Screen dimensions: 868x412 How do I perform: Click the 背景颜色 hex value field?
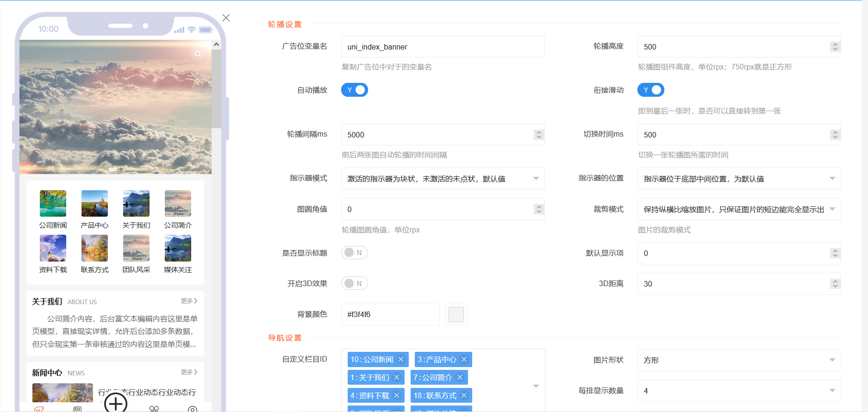390,315
